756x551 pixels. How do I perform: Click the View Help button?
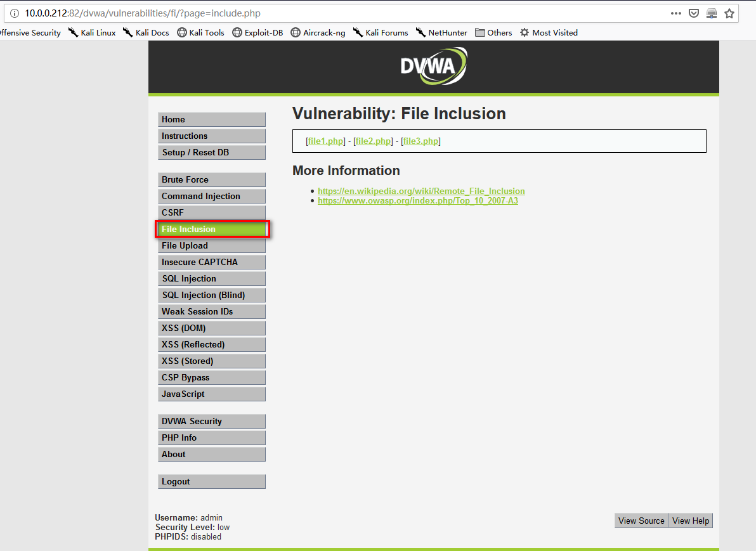691,521
